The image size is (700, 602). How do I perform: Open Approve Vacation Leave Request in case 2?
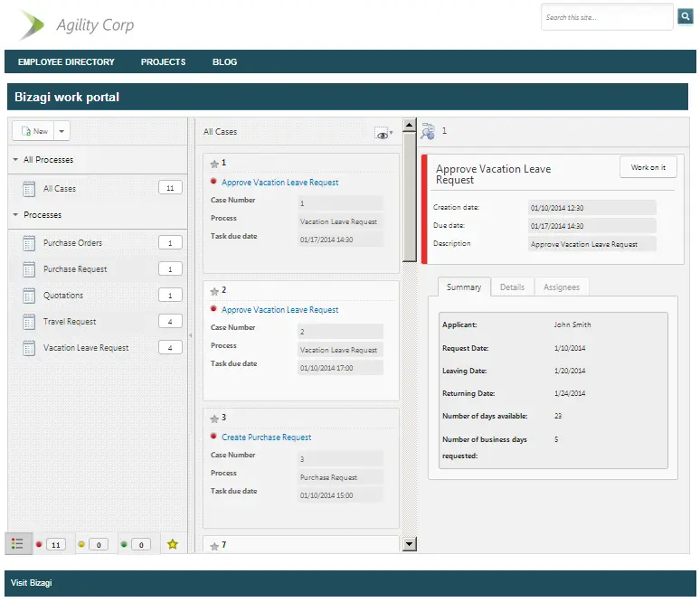[280, 310]
